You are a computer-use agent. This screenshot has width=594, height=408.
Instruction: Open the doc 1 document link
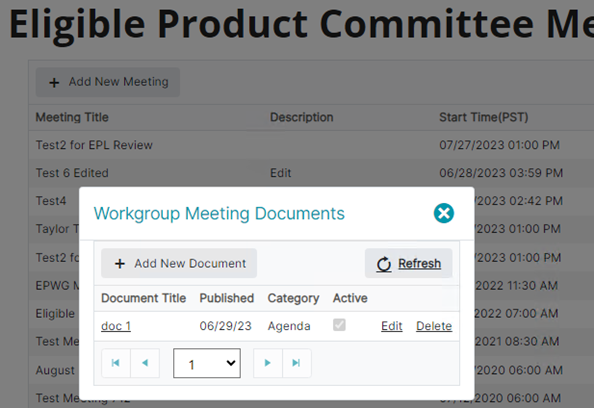click(x=116, y=326)
